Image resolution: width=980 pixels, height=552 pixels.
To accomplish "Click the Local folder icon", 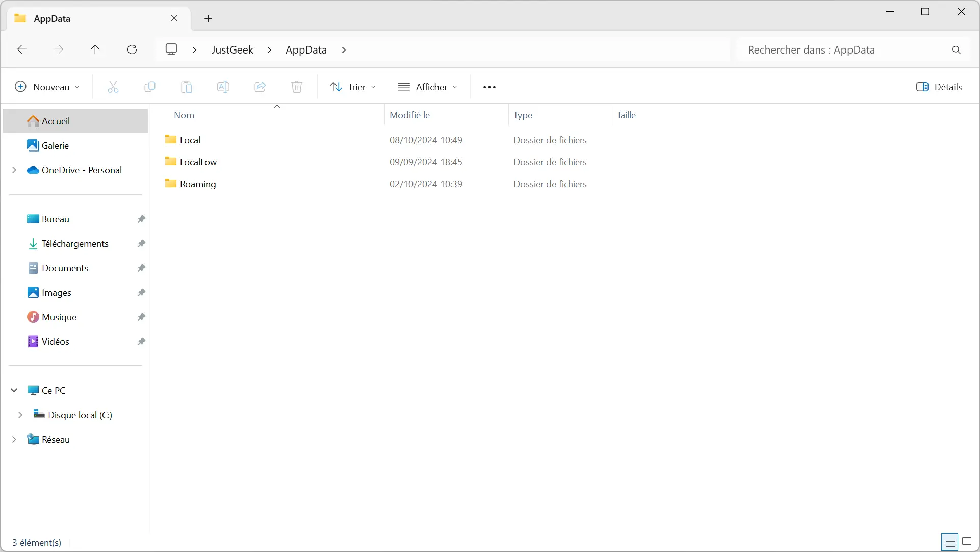I will [171, 139].
